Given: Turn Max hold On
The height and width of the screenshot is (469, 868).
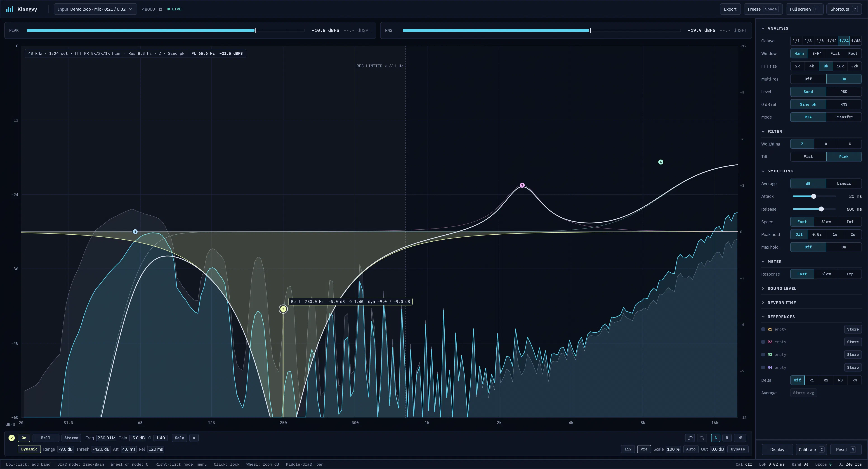Looking at the screenshot, I should pyautogui.click(x=843, y=247).
